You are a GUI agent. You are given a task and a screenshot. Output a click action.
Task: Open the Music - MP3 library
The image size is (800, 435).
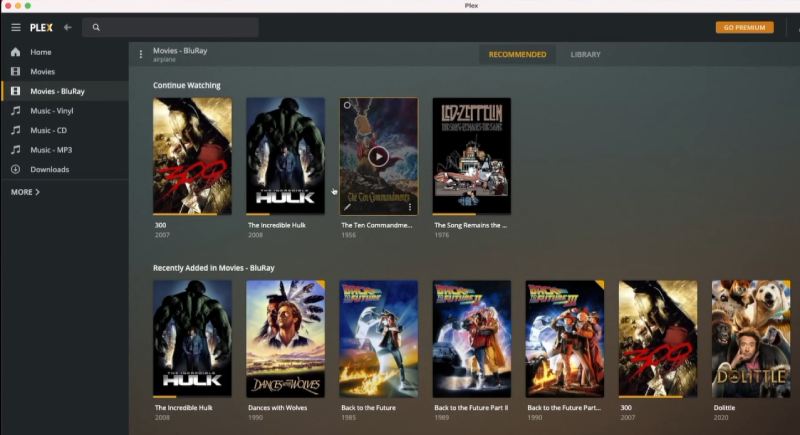tap(64, 150)
